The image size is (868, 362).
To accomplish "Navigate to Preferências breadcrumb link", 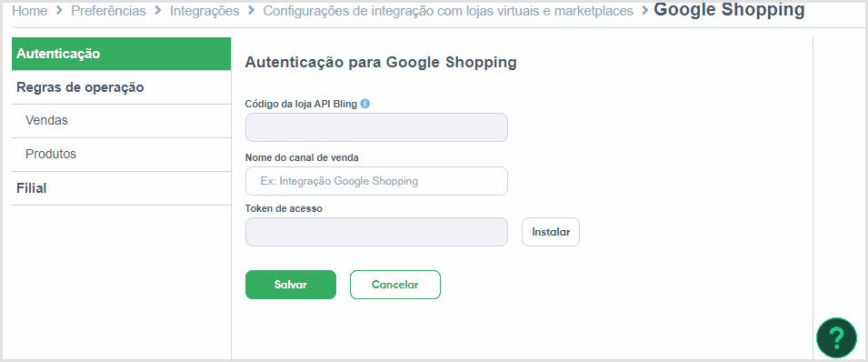I will 108,11.
